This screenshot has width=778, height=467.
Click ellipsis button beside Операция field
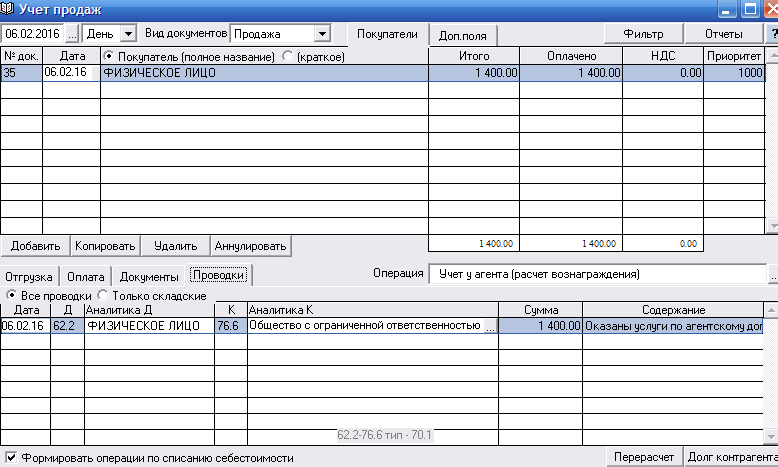(x=773, y=274)
